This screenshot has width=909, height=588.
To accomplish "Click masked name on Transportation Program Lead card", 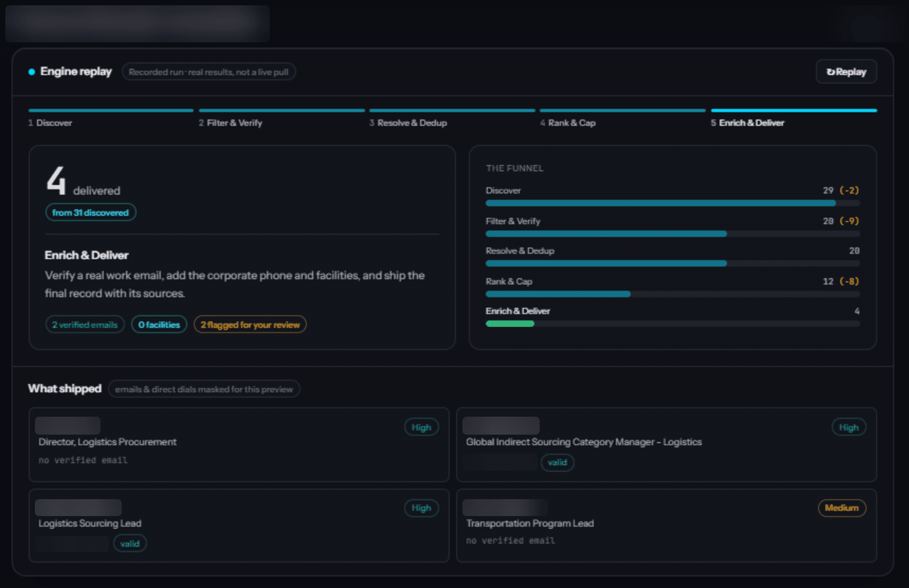I will point(505,508).
